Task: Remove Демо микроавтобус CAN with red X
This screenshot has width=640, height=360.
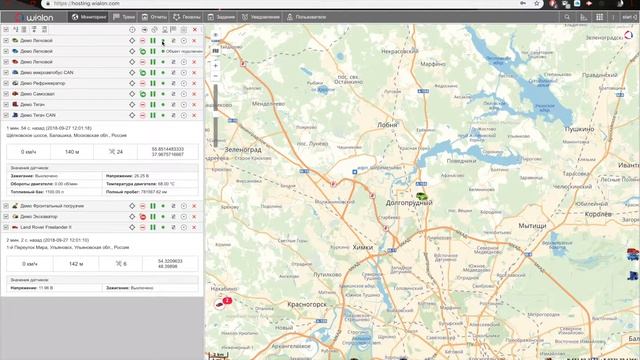Action: pos(194,73)
